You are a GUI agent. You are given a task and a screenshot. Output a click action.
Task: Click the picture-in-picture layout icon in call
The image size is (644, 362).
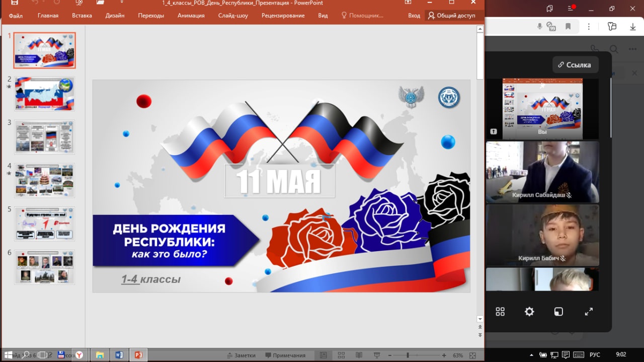[x=558, y=312]
